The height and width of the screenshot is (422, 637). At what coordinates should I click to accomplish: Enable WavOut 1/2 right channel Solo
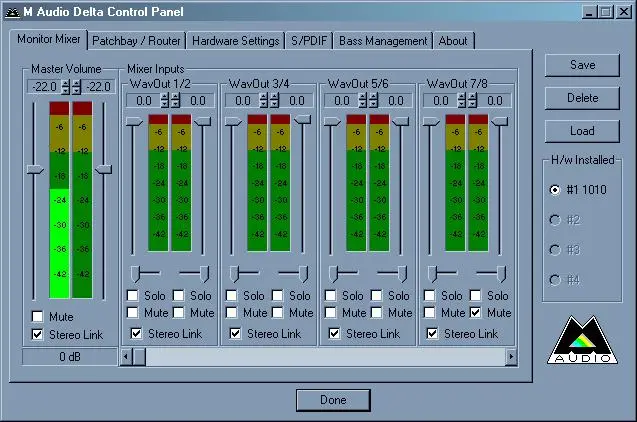[178, 295]
